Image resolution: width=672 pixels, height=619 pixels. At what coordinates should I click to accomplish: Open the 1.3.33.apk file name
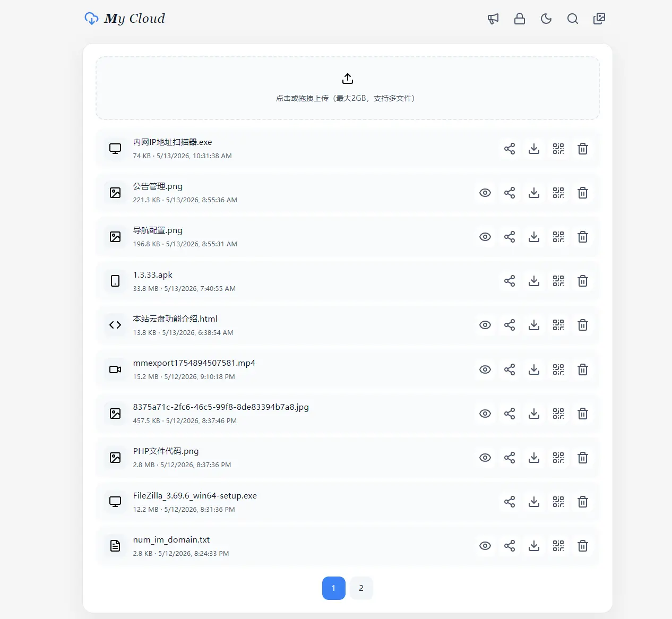click(x=153, y=275)
